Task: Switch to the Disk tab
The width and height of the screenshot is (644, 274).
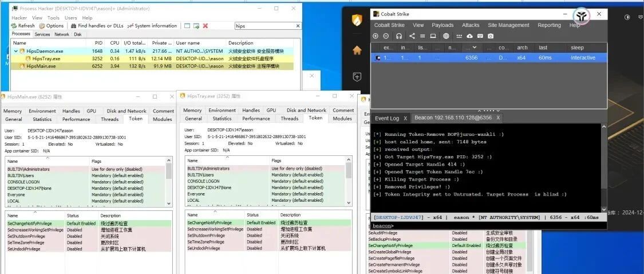Action: coord(78,34)
